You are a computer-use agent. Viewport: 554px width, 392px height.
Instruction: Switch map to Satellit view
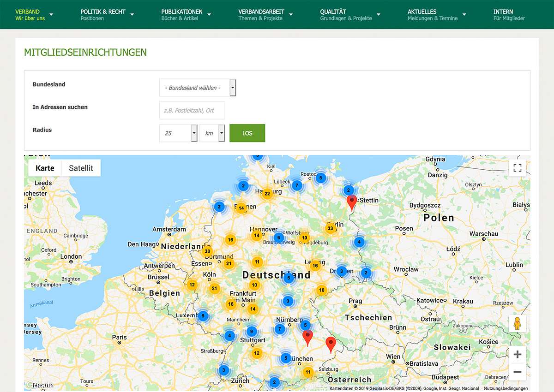(x=81, y=168)
